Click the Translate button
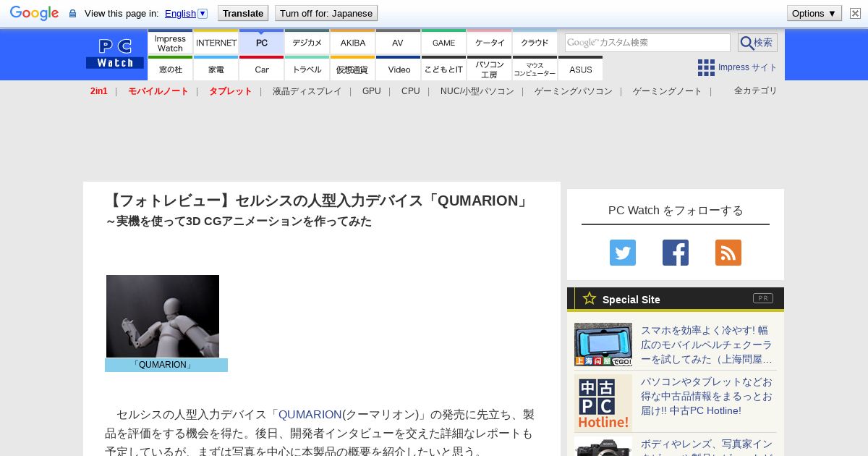The image size is (868, 456). [x=243, y=13]
